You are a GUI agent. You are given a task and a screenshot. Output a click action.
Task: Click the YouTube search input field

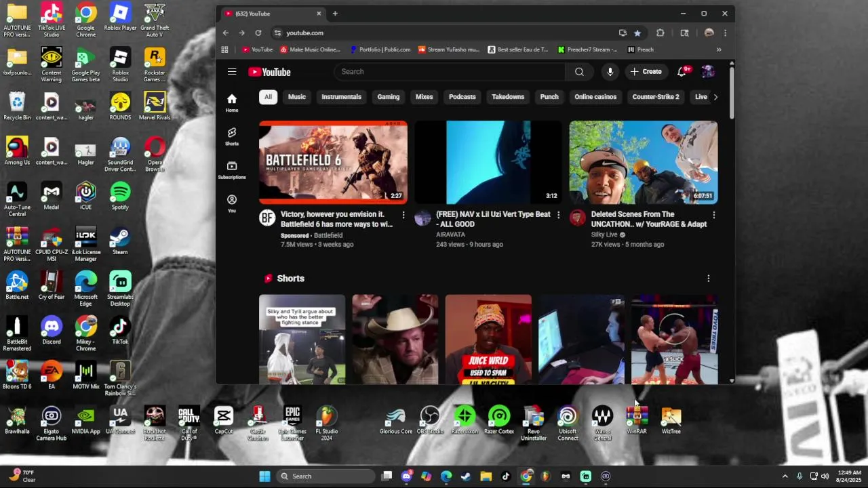point(450,72)
